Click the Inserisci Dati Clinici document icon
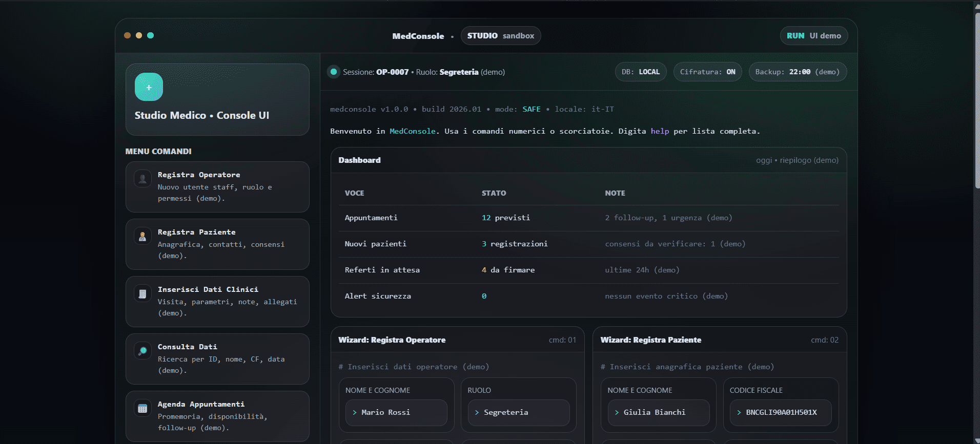Viewport: 980px width, 444px height. 142,293
